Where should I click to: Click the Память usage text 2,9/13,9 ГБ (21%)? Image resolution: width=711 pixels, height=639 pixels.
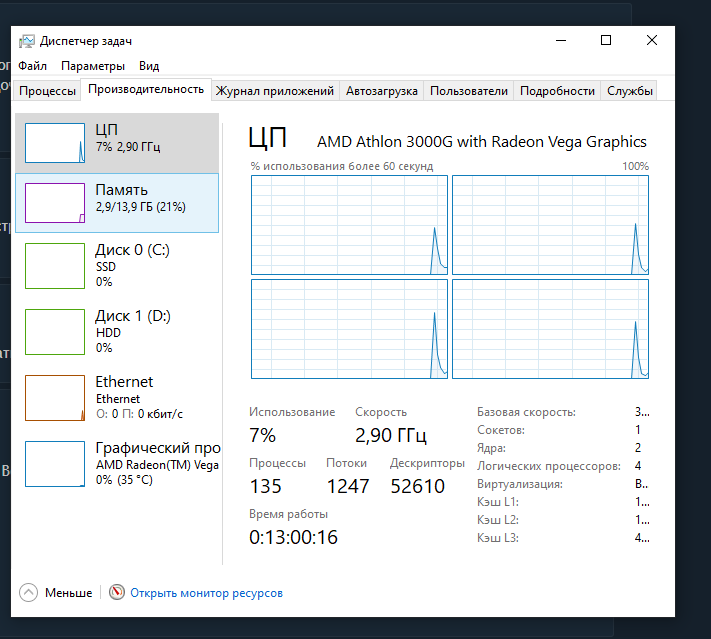click(141, 207)
